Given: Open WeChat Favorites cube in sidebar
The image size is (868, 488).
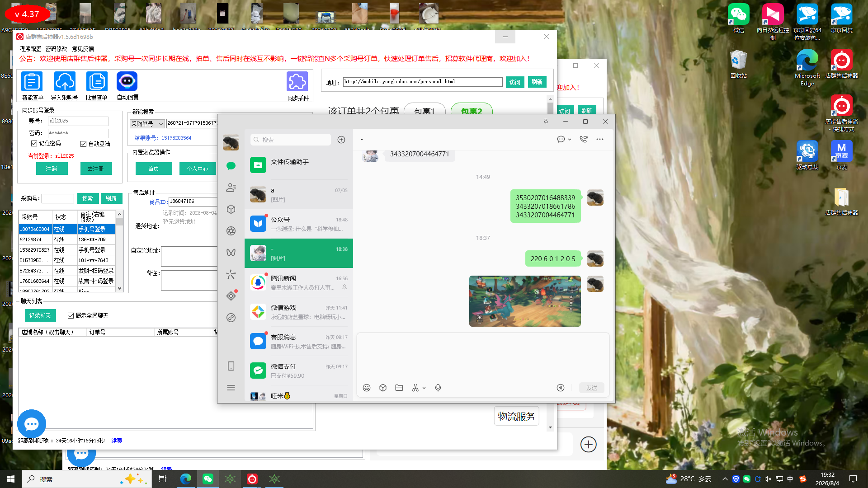Looking at the screenshot, I should coord(231,209).
